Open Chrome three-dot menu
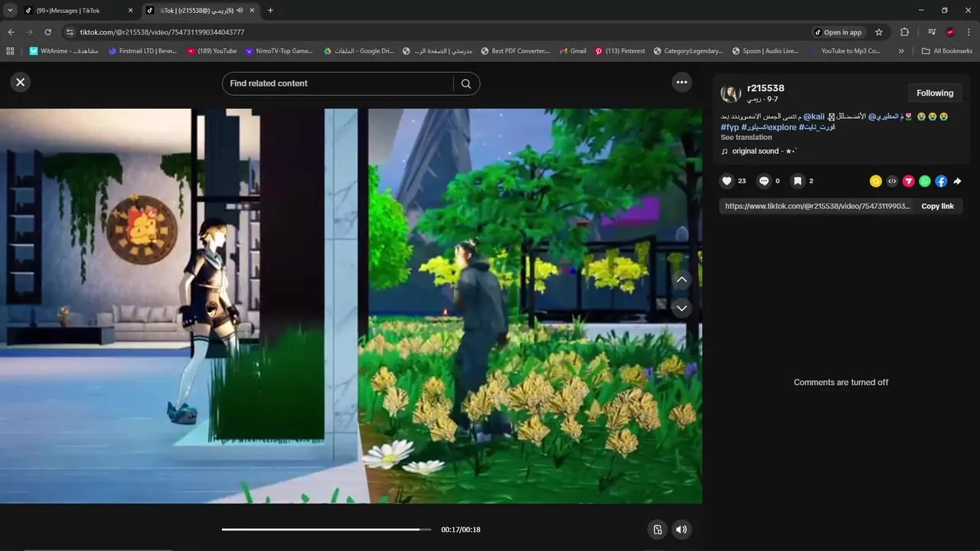Screen dimensions: 980x551 click(969, 32)
